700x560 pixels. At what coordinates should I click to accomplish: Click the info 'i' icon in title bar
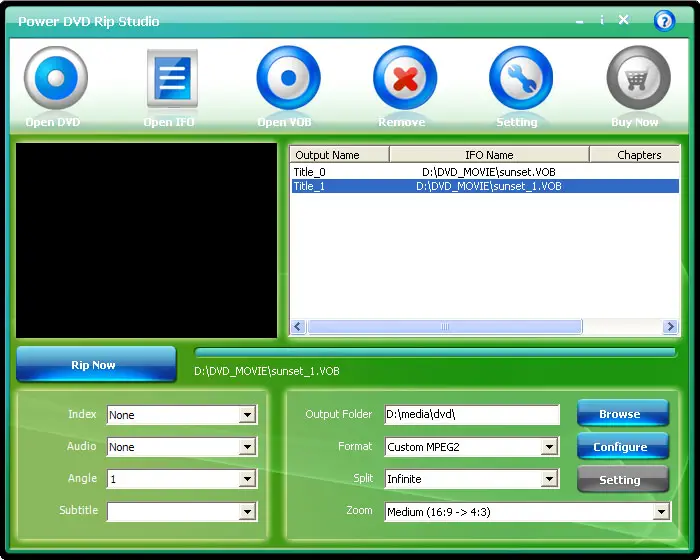[x=602, y=20]
